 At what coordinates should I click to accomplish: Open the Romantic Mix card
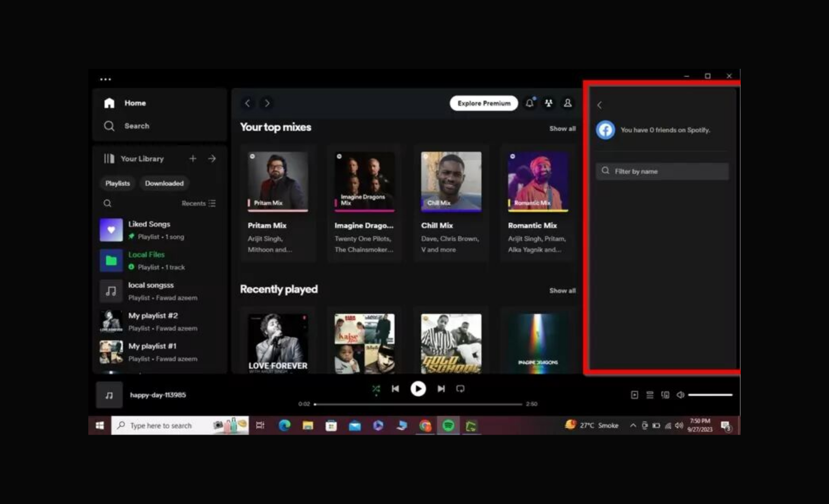[x=538, y=203]
